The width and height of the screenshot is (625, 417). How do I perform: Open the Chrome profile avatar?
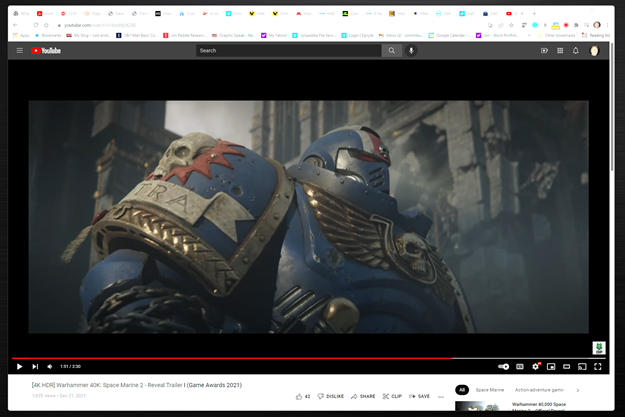[597, 25]
